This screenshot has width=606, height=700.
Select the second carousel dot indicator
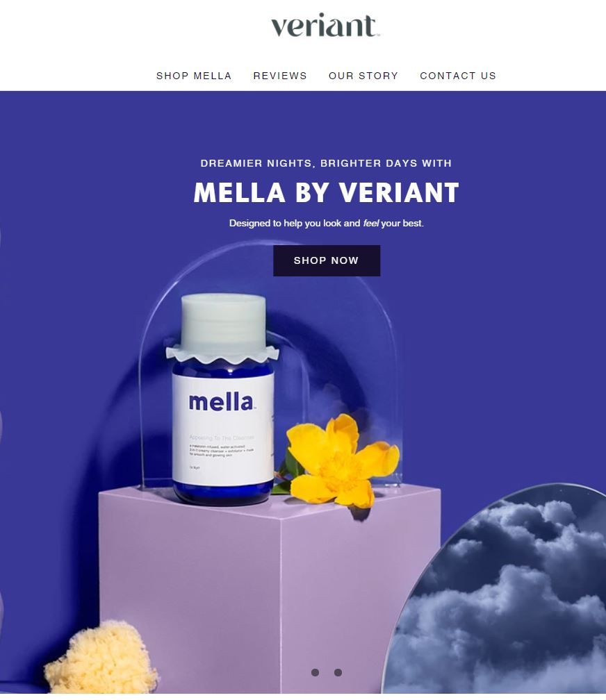pos(338,672)
